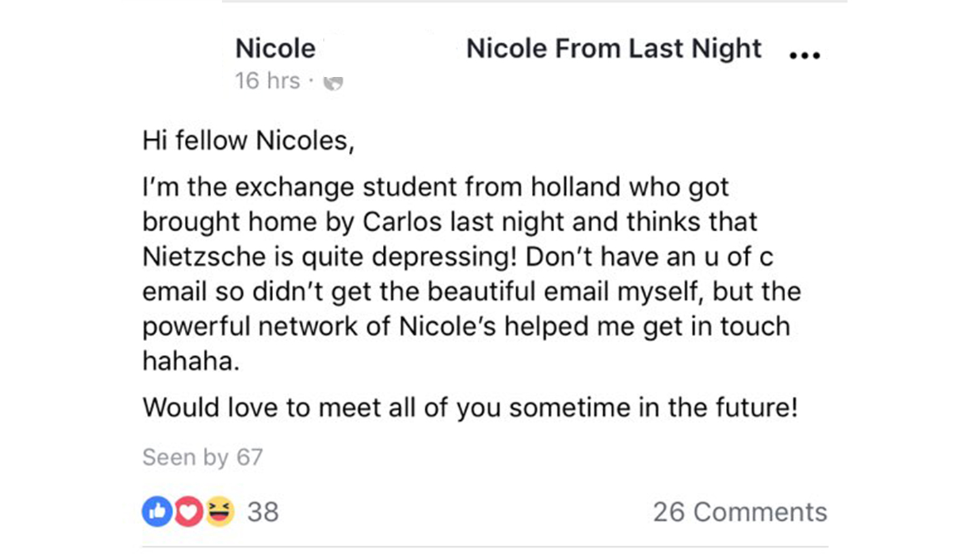Click the group privacy icon beside timestamp

(x=333, y=83)
